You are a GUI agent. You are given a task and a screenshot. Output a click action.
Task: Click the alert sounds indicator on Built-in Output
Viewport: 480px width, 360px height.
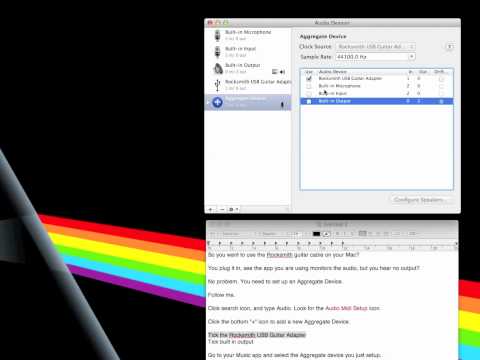275,72
